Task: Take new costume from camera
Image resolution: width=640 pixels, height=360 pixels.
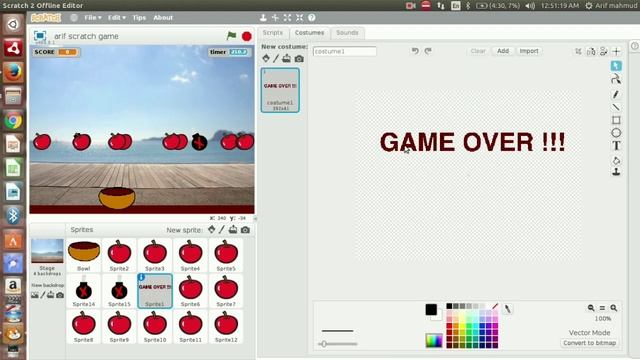Action: tap(299, 59)
